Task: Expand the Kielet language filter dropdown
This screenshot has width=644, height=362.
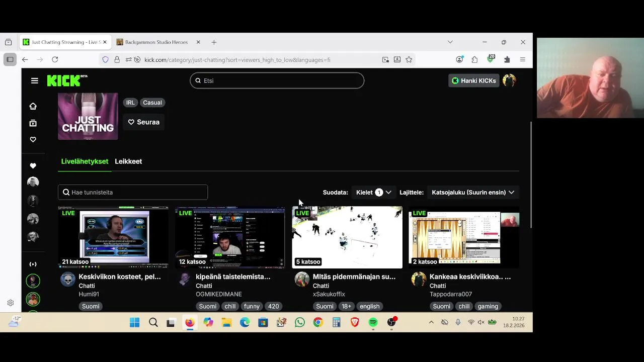Action: coord(373,192)
